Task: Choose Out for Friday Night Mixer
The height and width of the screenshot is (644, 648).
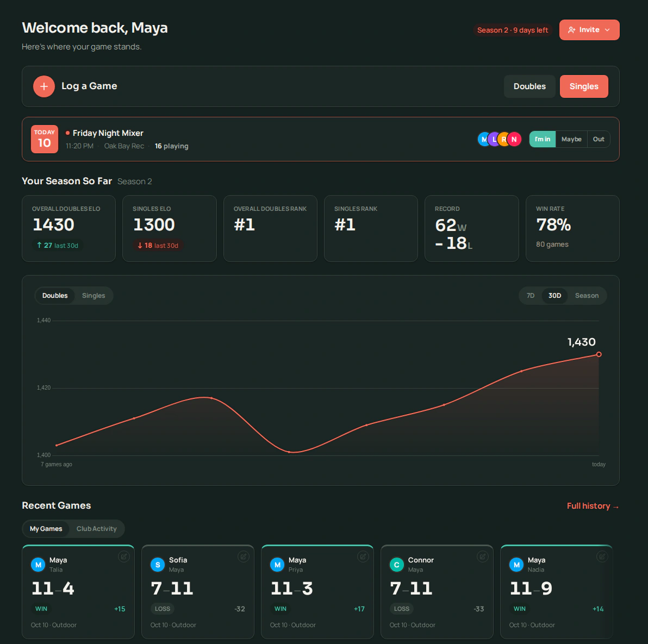Action: (599, 139)
